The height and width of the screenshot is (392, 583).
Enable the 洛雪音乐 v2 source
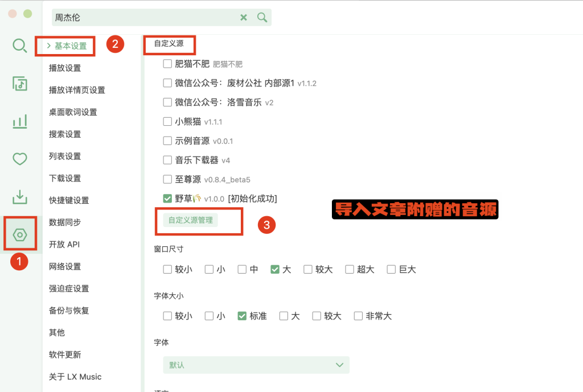(x=167, y=102)
